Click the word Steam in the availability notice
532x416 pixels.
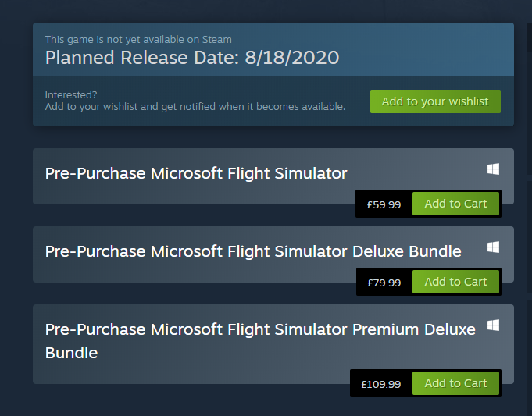click(217, 40)
